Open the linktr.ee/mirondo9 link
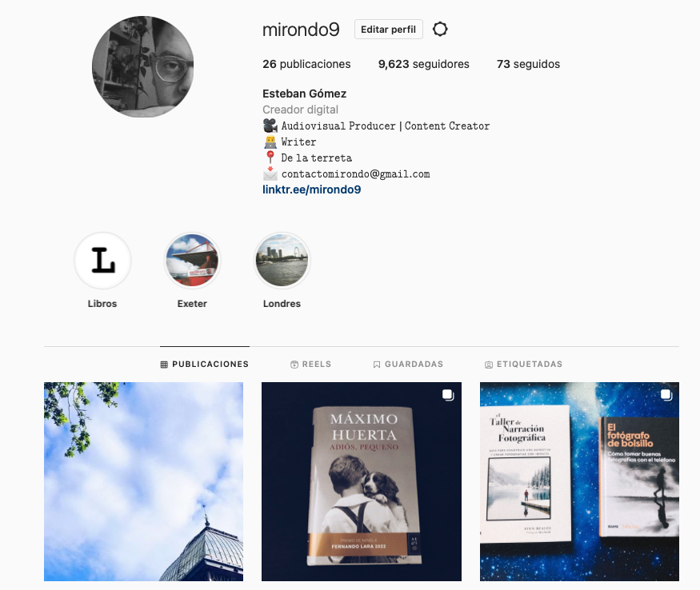 tap(312, 189)
